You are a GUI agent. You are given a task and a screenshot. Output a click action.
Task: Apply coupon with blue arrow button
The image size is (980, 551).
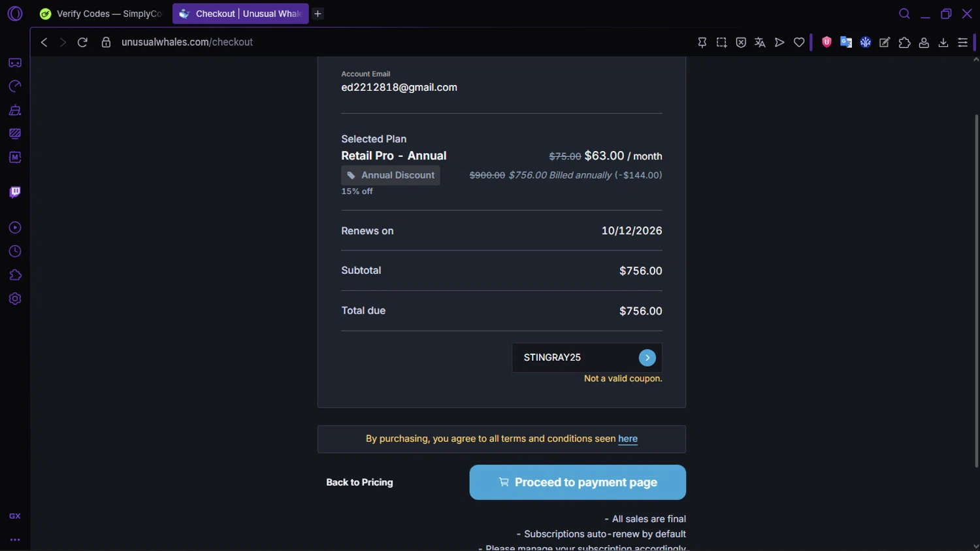(x=647, y=358)
